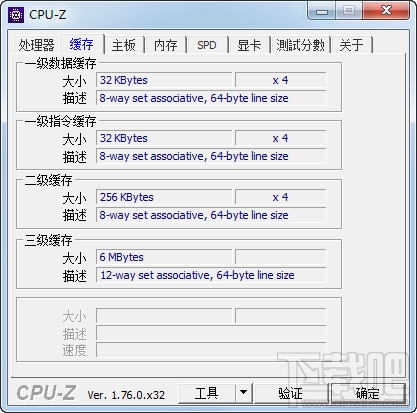This screenshot has height=413, width=417.
Task: Click the 验证 button
Action: (291, 393)
